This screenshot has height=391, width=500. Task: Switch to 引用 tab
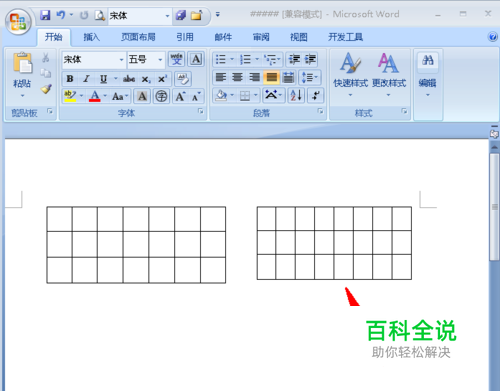coord(185,37)
